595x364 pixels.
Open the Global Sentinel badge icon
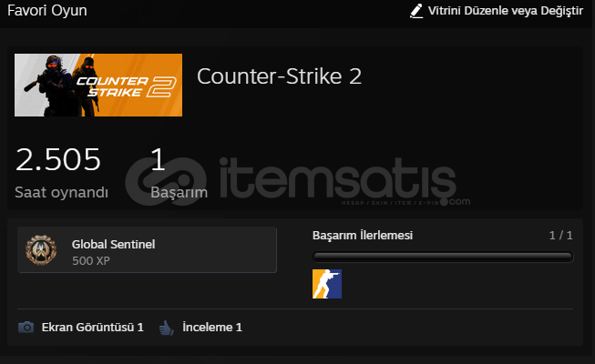41,250
